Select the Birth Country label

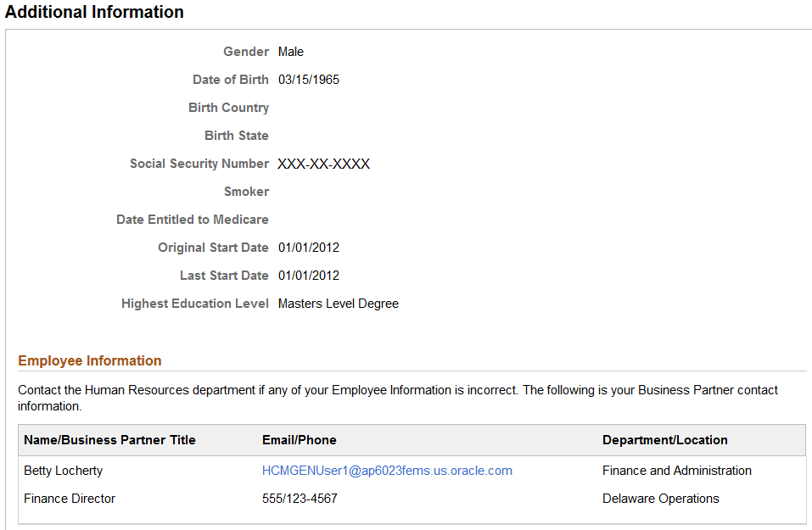click(x=228, y=108)
